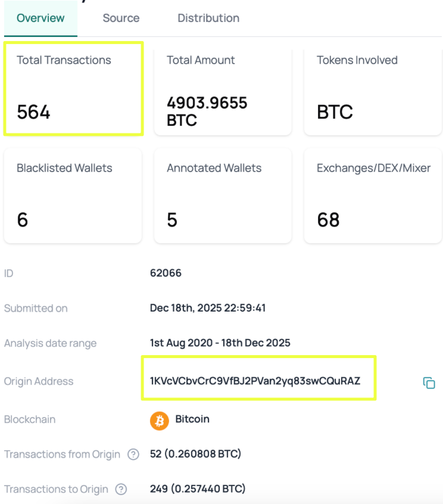Open the Total Amount card

point(223,89)
